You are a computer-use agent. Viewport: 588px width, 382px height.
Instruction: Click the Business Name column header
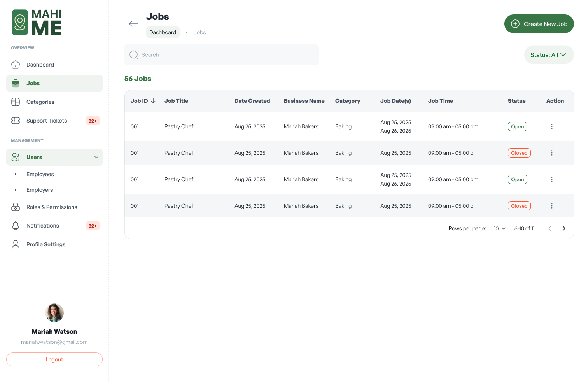[x=304, y=101]
